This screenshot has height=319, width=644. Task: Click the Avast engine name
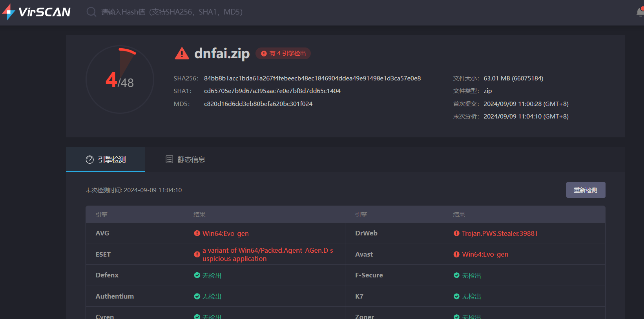[x=364, y=254]
